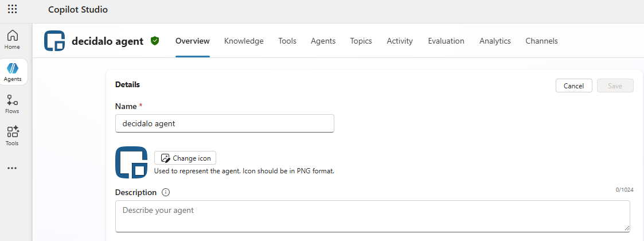This screenshot has height=241, width=644.
Task: Open the app launcher grid icon
Action: 12,9
